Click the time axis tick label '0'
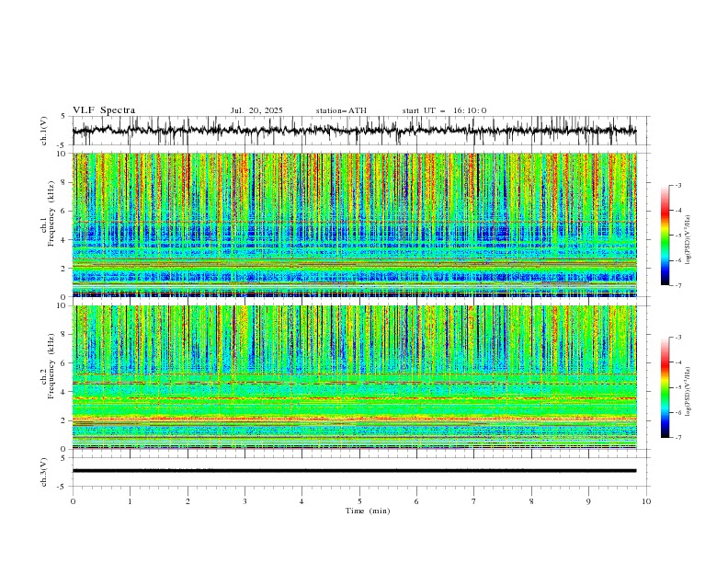 [73, 501]
